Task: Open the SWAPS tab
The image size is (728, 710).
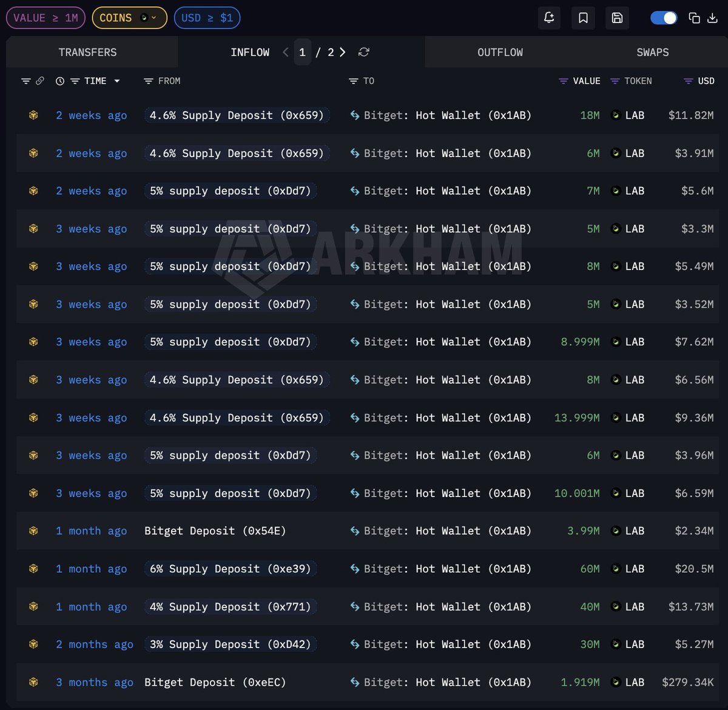Action: click(x=653, y=52)
